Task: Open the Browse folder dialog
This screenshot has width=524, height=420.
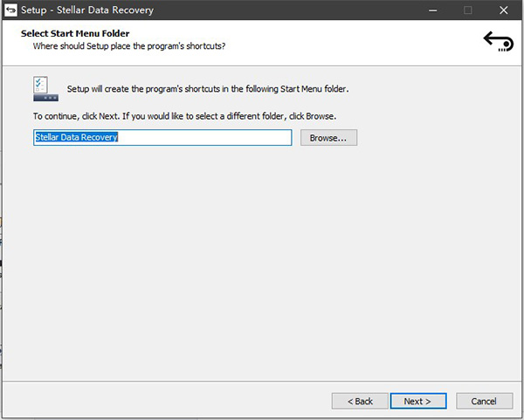Action: (x=328, y=138)
